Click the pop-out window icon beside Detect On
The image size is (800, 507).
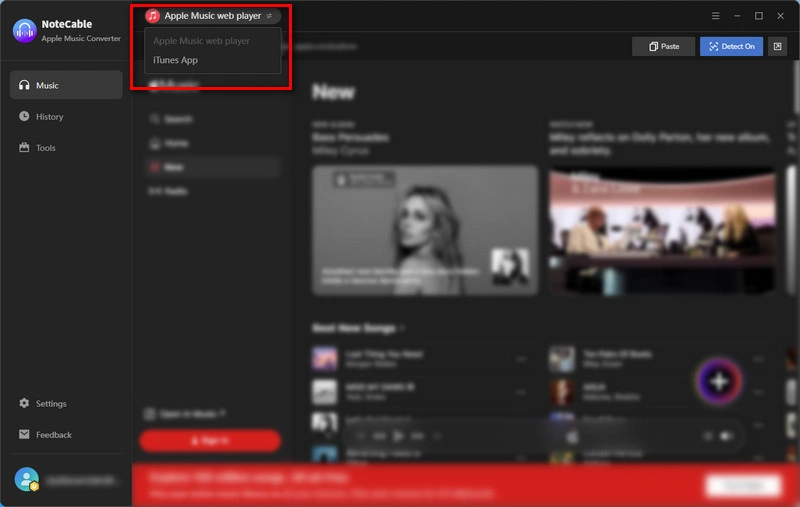coord(777,46)
